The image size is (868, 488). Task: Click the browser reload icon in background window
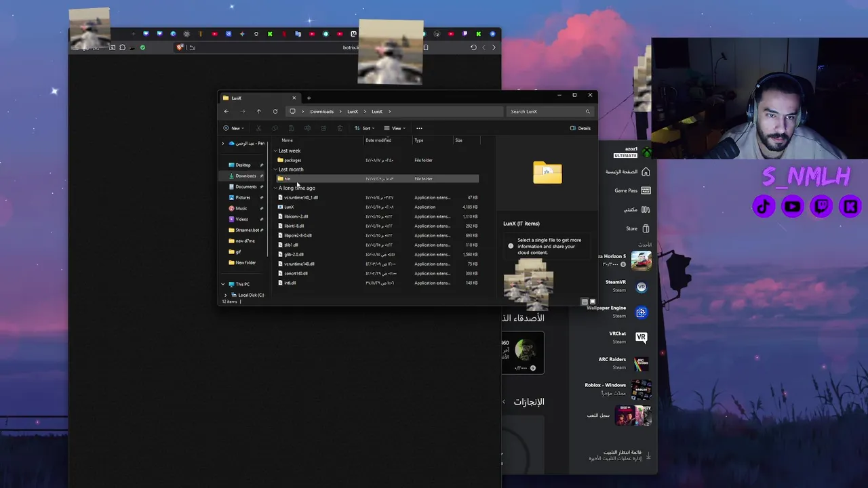click(x=473, y=47)
